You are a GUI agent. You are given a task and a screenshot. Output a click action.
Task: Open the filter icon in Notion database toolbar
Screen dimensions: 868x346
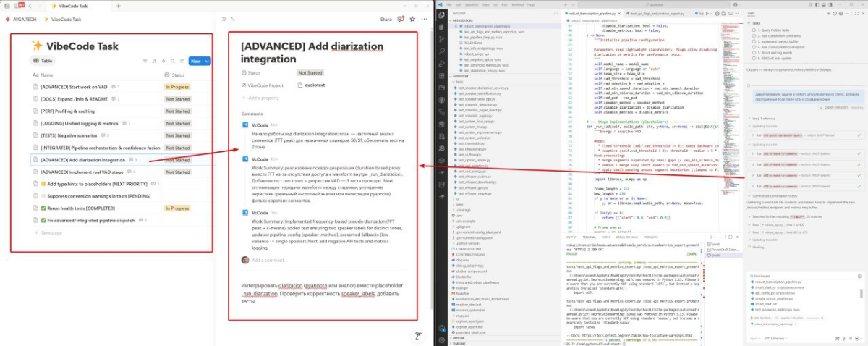[145, 62]
